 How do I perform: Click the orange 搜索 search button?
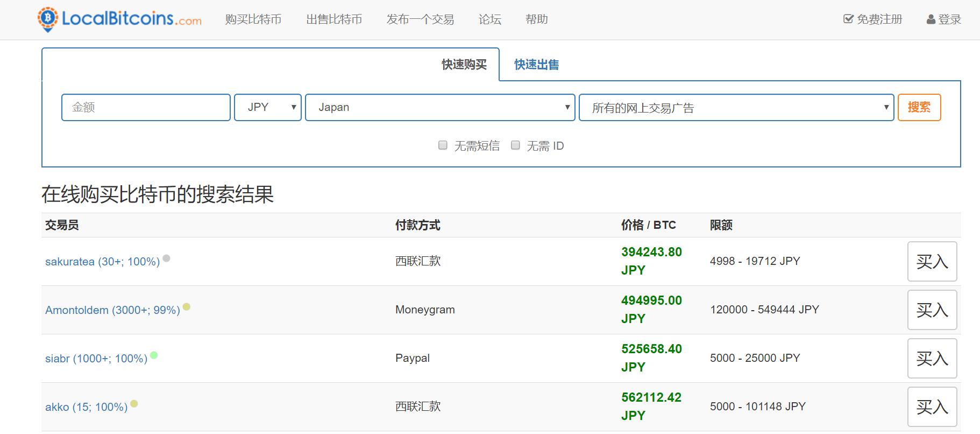coord(919,107)
